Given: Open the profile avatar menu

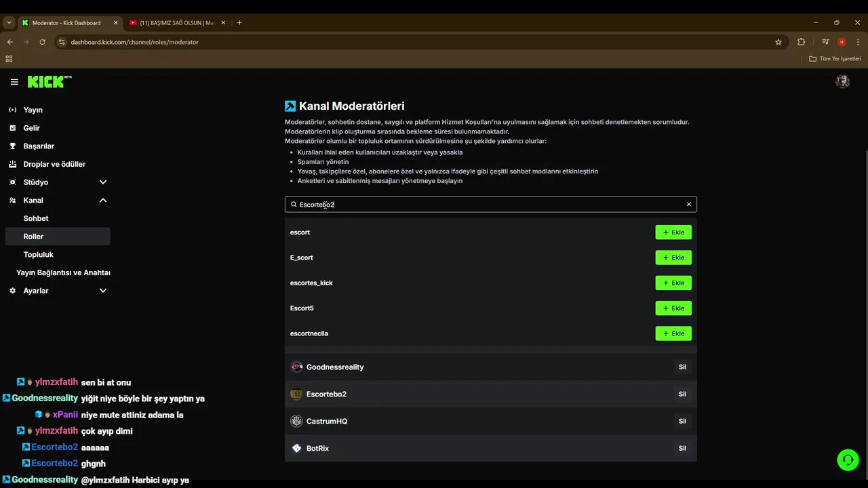Looking at the screenshot, I should pyautogui.click(x=842, y=81).
